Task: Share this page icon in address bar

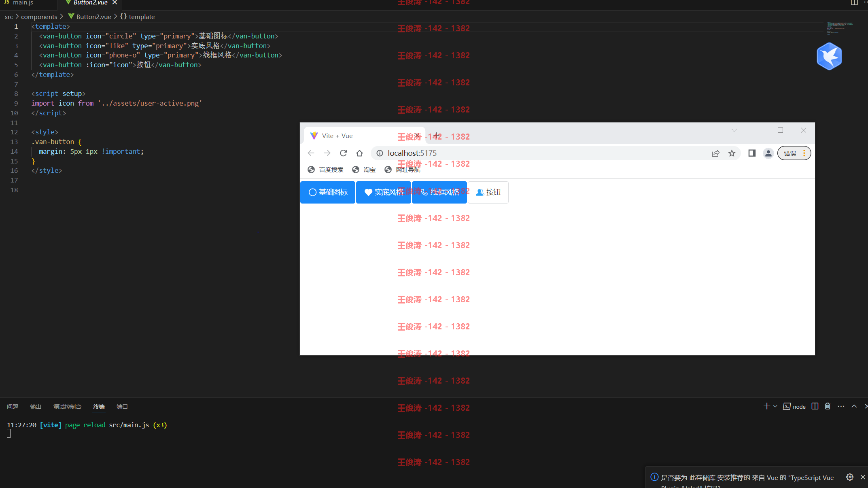Action: pyautogui.click(x=715, y=153)
